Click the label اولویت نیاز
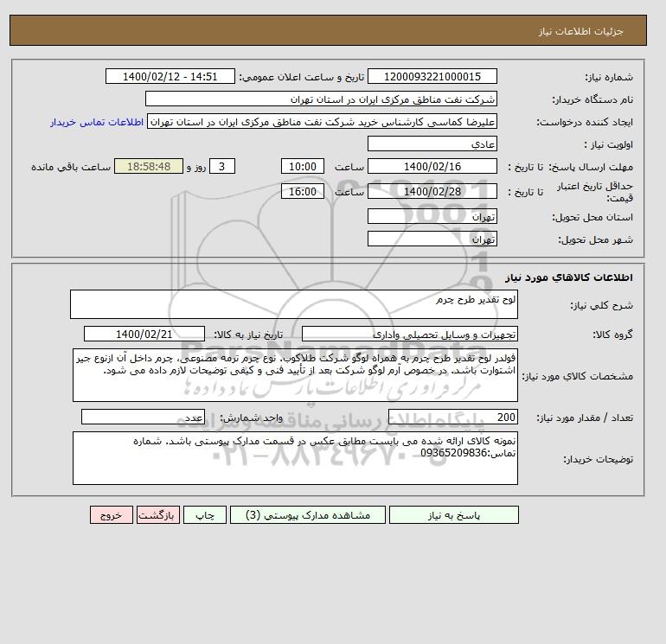The height and width of the screenshot is (644, 666). 609,144
